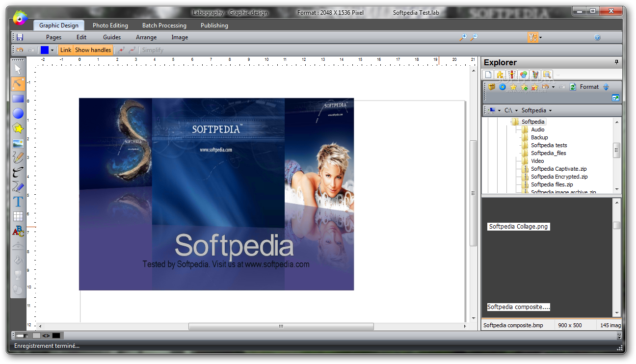Viewport: 636px width, 364px height.
Task: Open the C:\ path dropdown
Action: point(516,110)
